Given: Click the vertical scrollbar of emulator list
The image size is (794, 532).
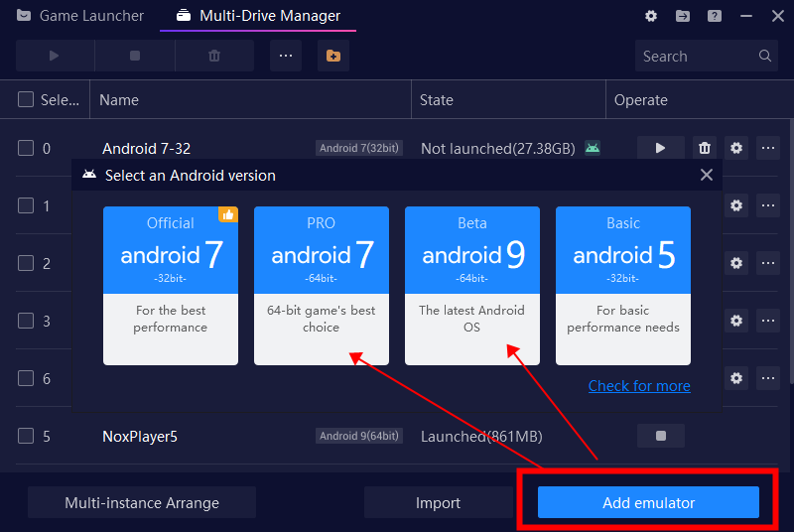Looking at the screenshot, I should pos(791,251).
